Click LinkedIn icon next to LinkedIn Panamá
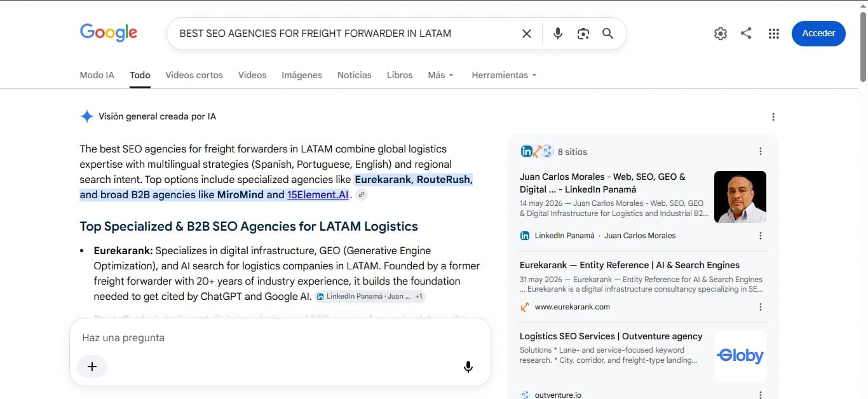 525,236
